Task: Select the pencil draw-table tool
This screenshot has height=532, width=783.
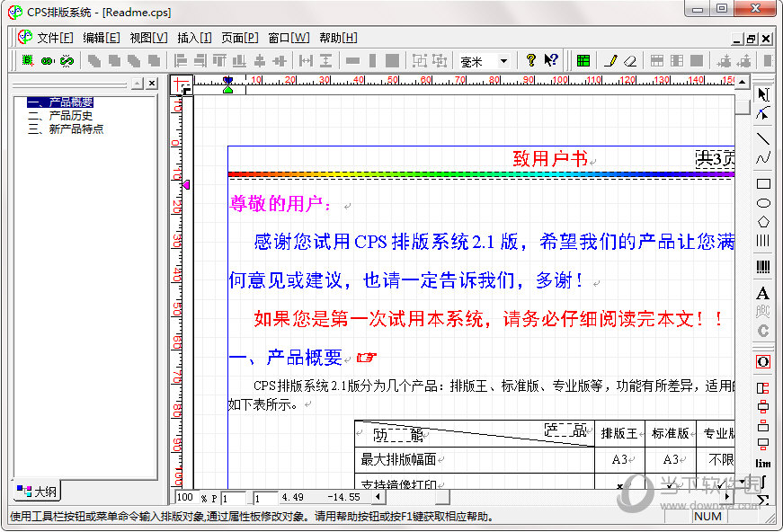Action: click(610, 61)
